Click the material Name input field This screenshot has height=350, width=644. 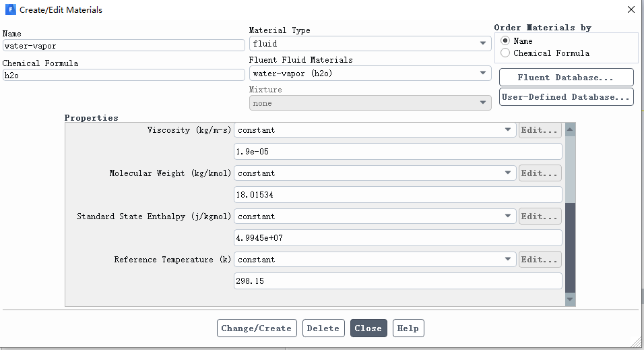124,45
